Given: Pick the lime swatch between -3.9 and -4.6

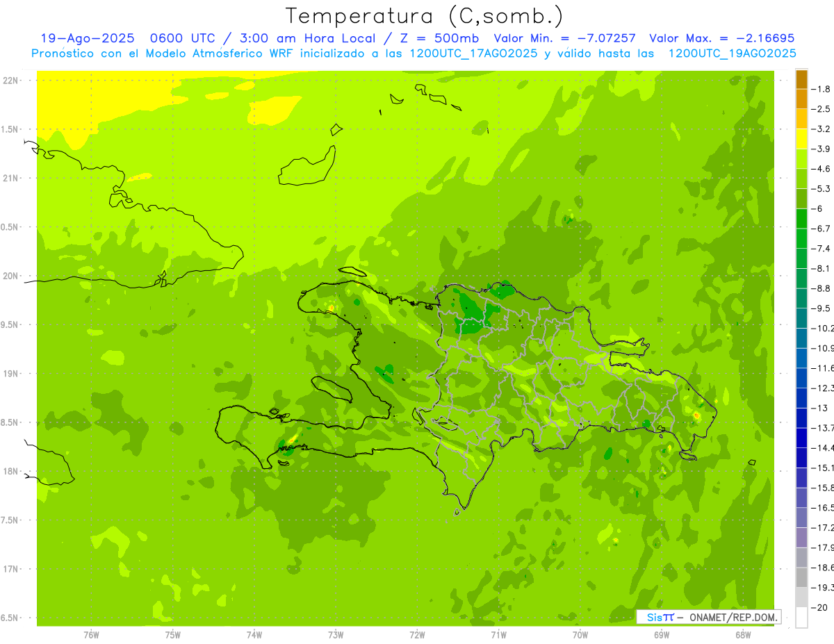Looking at the screenshot, I should (x=801, y=159).
